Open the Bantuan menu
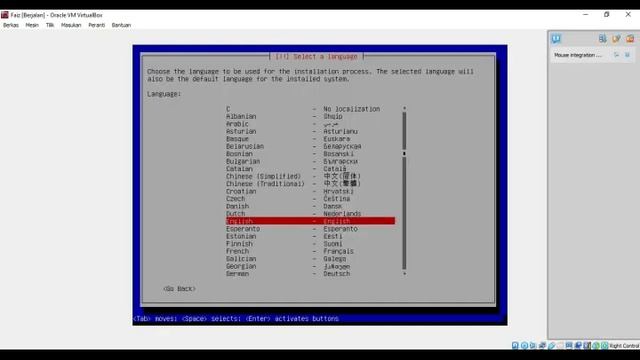Screen dimensions: 640x360 pyautogui.click(x=121, y=25)
